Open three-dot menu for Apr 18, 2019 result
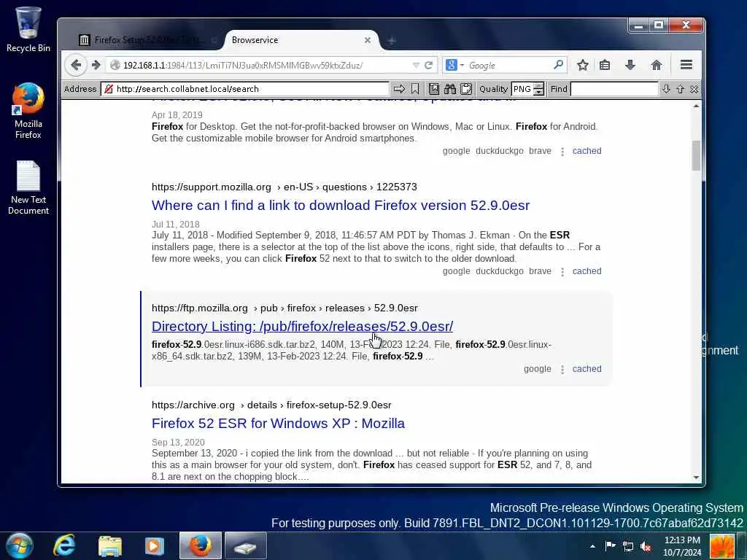 (x=562, y=152)
